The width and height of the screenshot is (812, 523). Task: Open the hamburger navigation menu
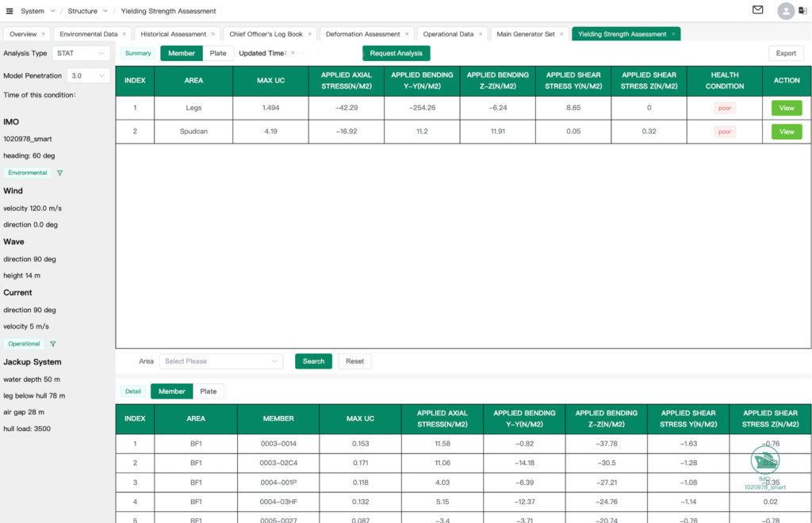[10, 11]
